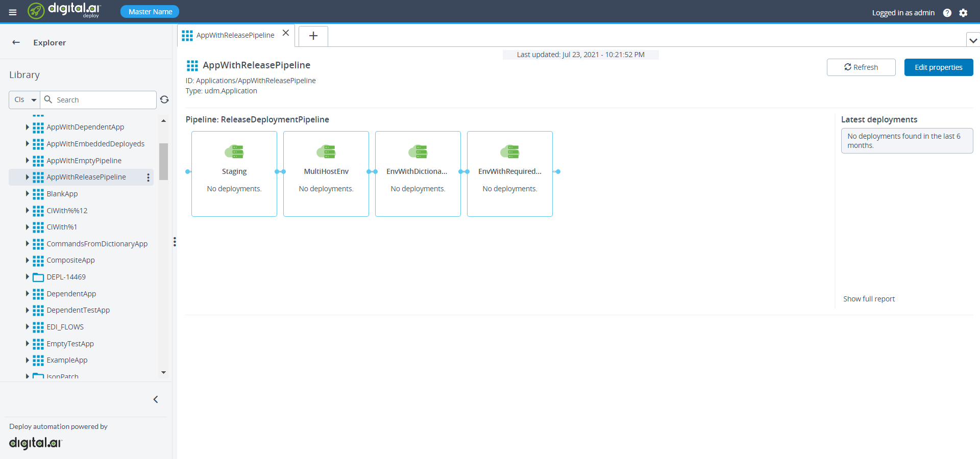Click the Pipeline: ReleaseDeploymentPipeline heading

click(257, 119)
